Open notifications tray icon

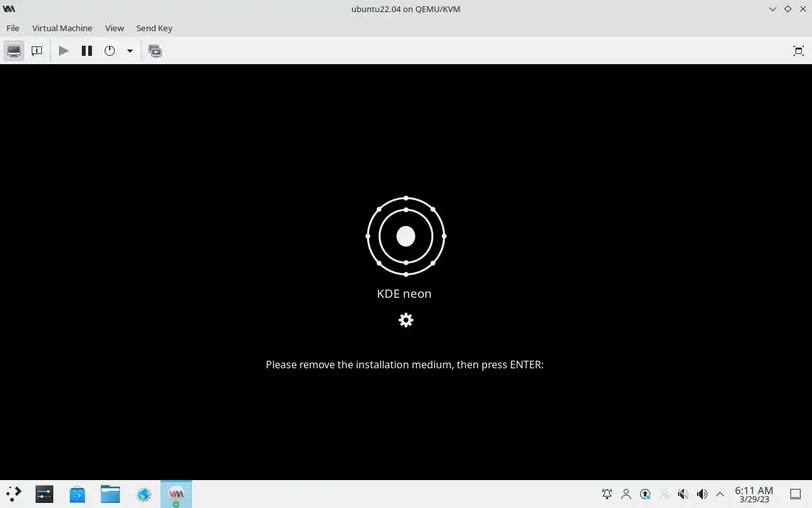(x=607, y=494)
